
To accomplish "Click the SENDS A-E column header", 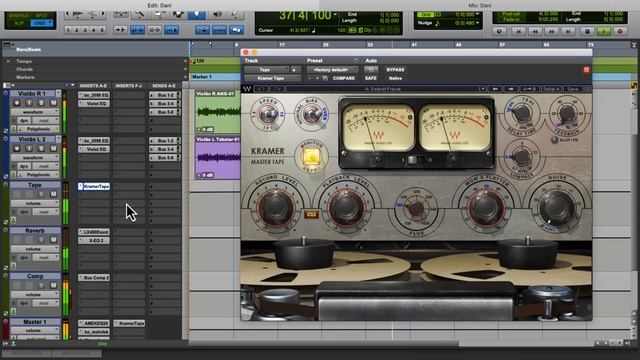I will 164,86.
